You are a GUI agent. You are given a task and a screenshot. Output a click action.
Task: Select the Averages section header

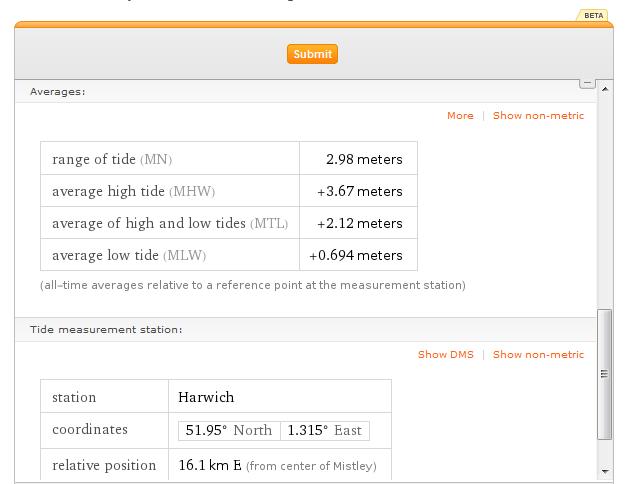tap(58, 91)
